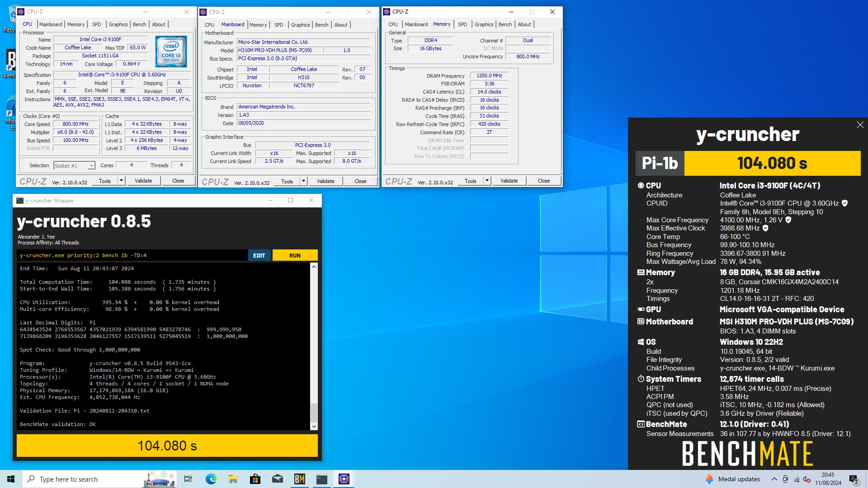Switch to the y-cruncher console taskbar icon
Image resolution: width=868 pixels, height=488 pixels.
[x=321, y=479]
